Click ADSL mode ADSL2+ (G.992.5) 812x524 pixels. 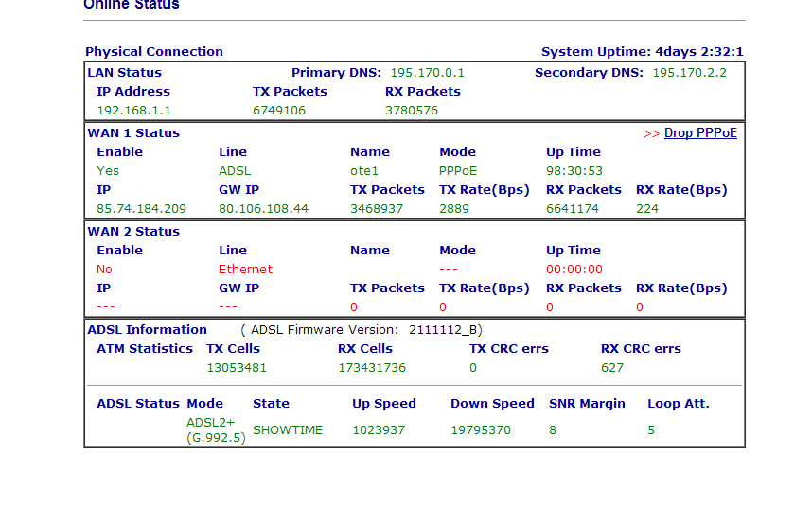click(216, 429)
